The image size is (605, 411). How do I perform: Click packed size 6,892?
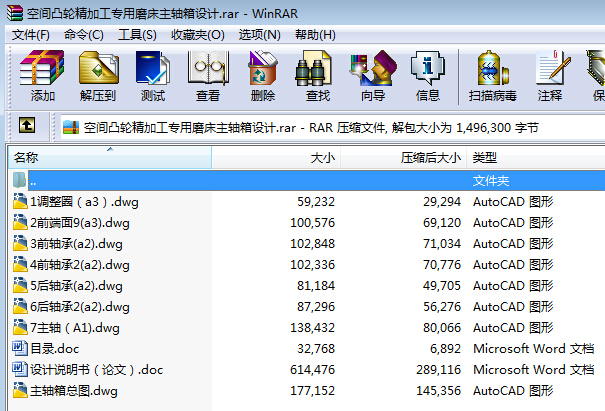pos(445,349)
